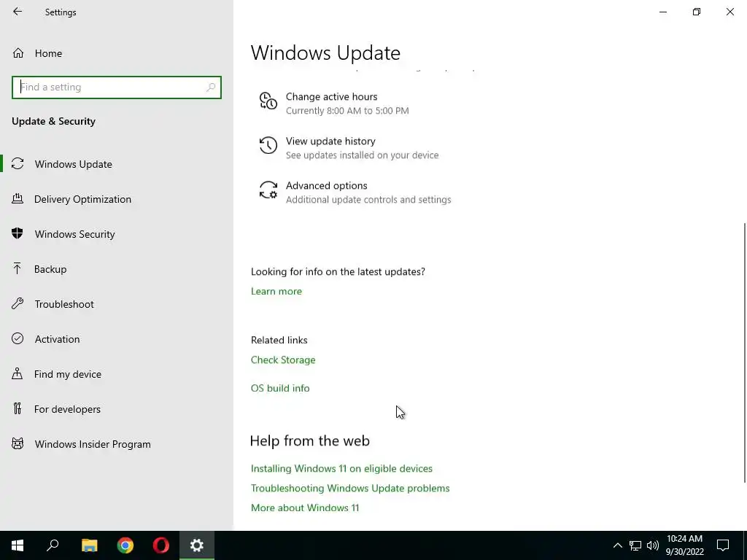
Task: Click "See updates installed on your device"
Action: (x=362, y=155)
